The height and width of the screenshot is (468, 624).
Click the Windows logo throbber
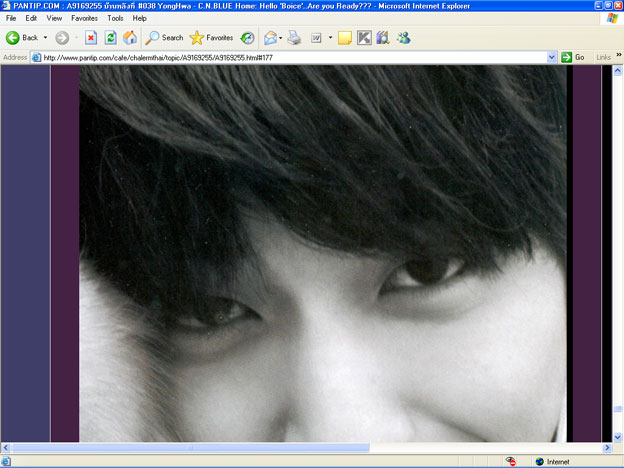[612, 18]
